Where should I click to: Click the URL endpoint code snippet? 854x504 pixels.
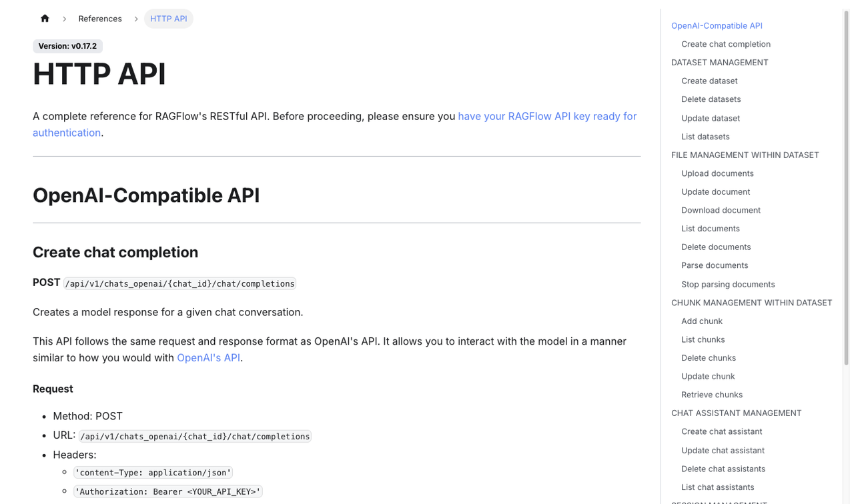pyautogui.click(x=195, y=436)
